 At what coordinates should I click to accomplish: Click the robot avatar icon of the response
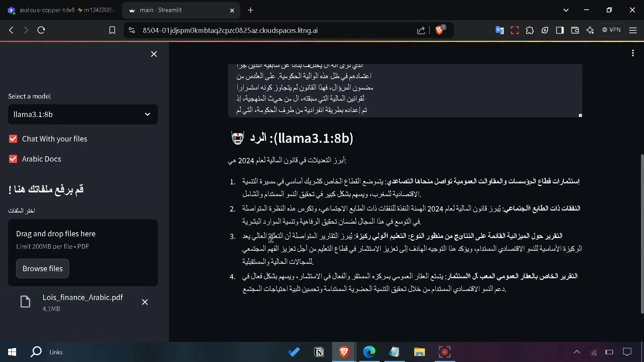[237, 138]
